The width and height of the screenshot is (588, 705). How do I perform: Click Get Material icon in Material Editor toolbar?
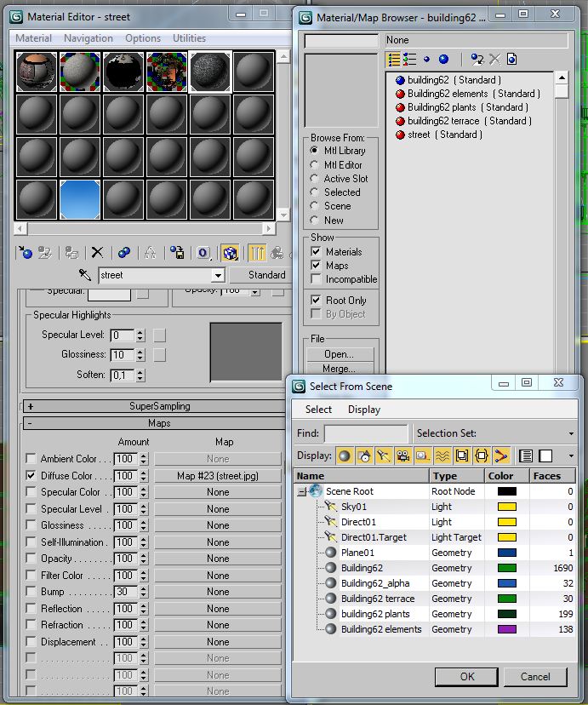click(x=26, y=253)
